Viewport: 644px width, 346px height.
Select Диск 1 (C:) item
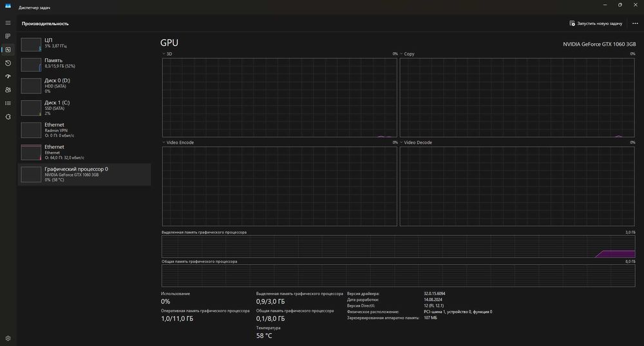pyautogui.click(x=84, y=108)
